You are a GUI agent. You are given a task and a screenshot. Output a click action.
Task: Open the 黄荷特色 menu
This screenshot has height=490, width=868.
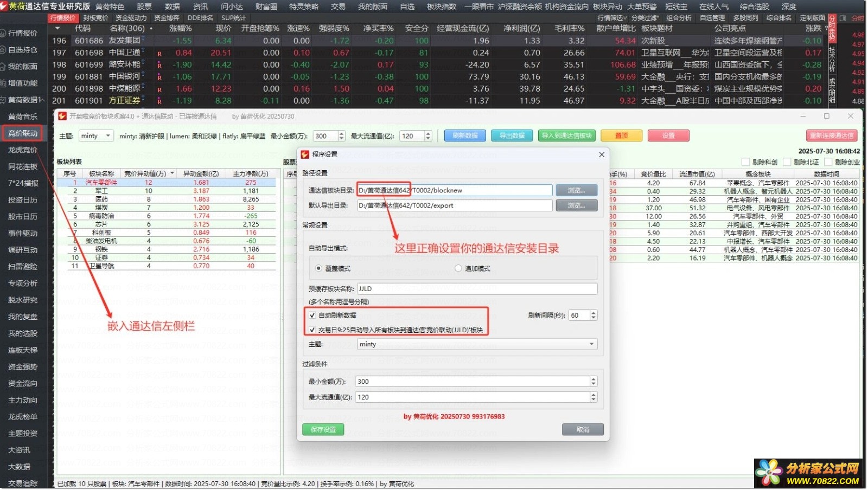(x=110, y=7)
